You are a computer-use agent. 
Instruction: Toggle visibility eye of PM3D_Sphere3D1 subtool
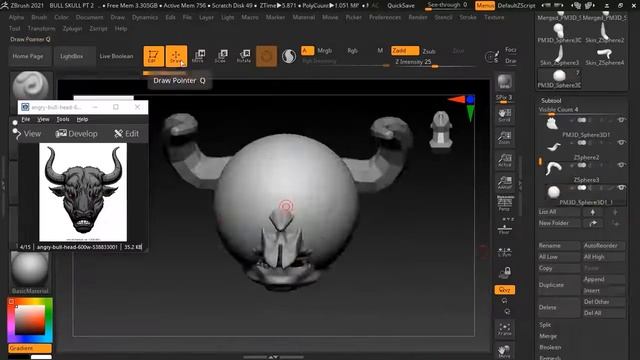click(x=621, y=120)
